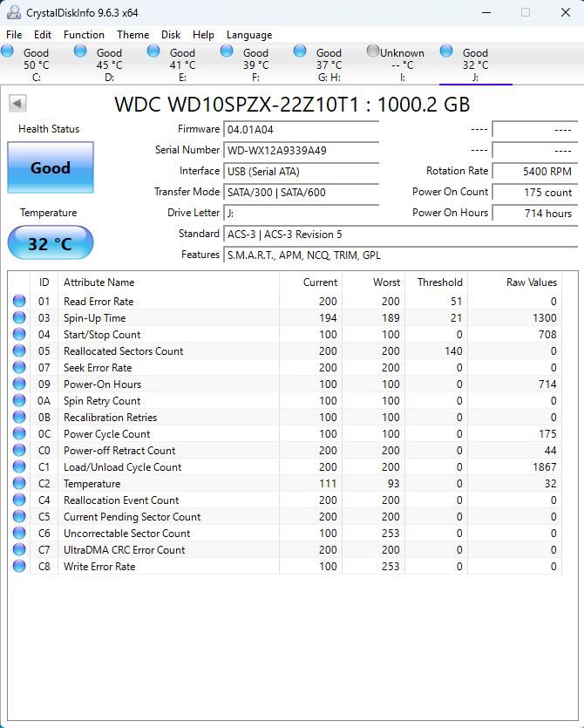
Task: Click status icon for Write Error Rate
Action: pyautogui.click(x=19, y=566)
